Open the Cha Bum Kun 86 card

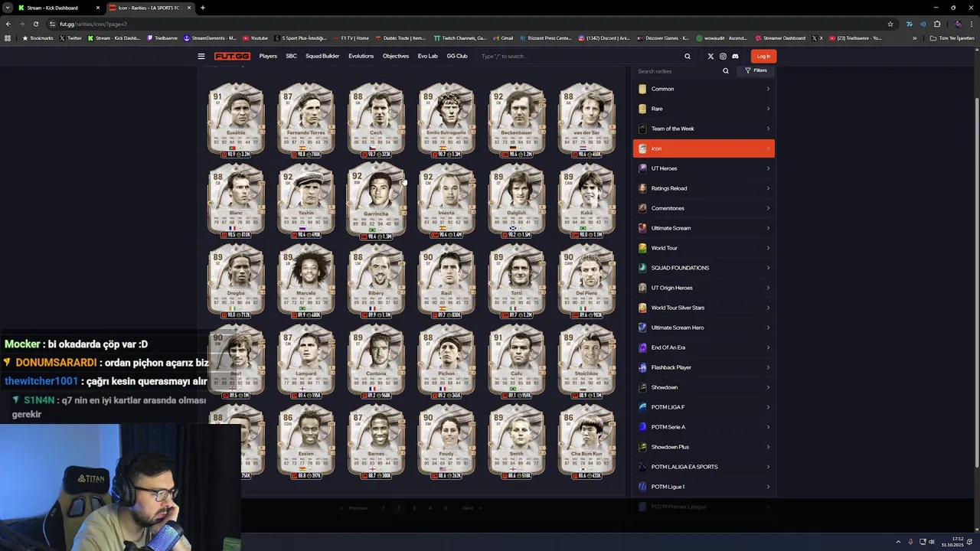587,442
